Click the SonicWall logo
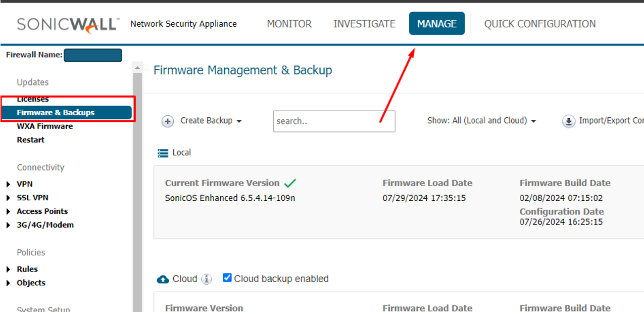Viewport: 644px width, 314px height. click(x=68, y=24)
